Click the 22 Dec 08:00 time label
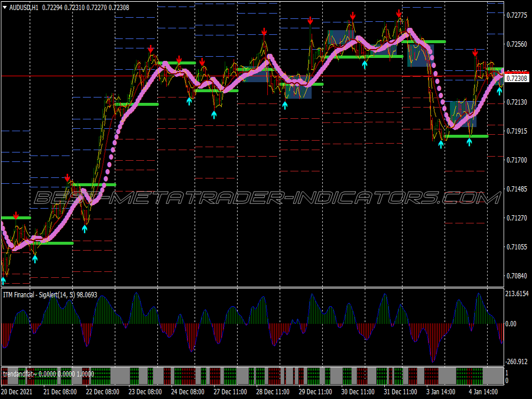This screenshot has width=532, height=399. [x=102, y=391]
